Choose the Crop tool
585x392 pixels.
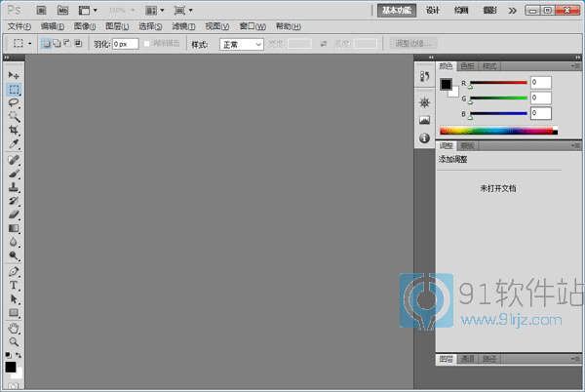[14, 130]
